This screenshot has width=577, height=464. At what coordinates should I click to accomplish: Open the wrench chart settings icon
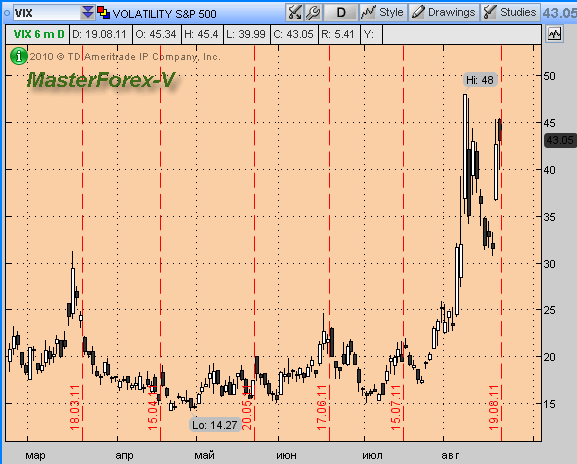point(313,13)
